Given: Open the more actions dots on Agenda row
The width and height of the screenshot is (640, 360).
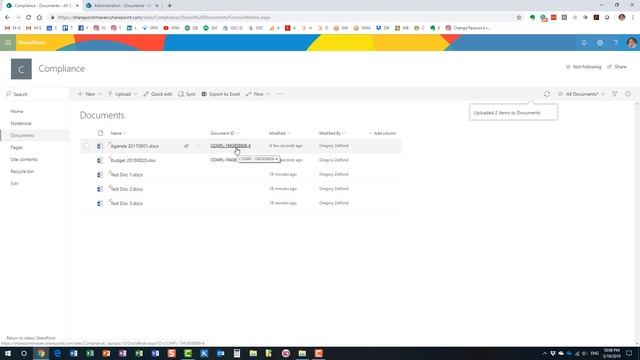Looking at the screenshot, I should 198,146.
